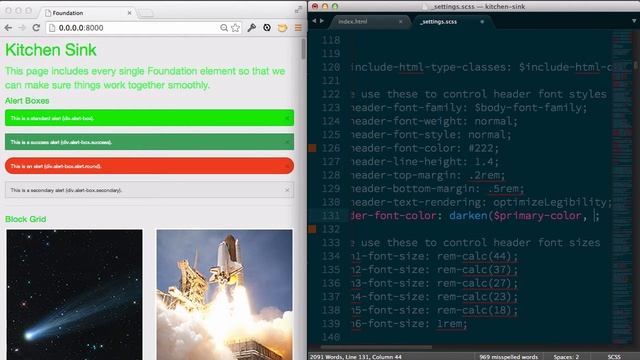Click the browser page vertical scrollbar
The width and height of the screenshot is (640, 360).
click(x=303, y=49)
